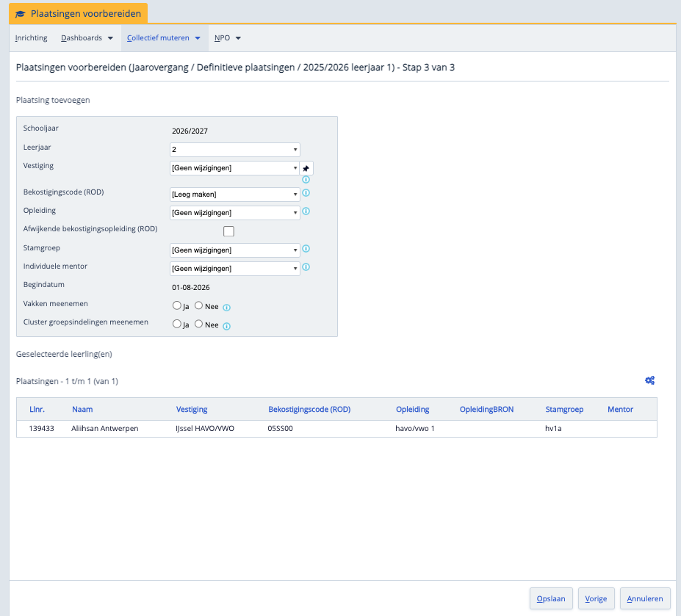681x616 pixels.
Task: Click info icon below the Vestiging pin
Action: click(306, 180)
